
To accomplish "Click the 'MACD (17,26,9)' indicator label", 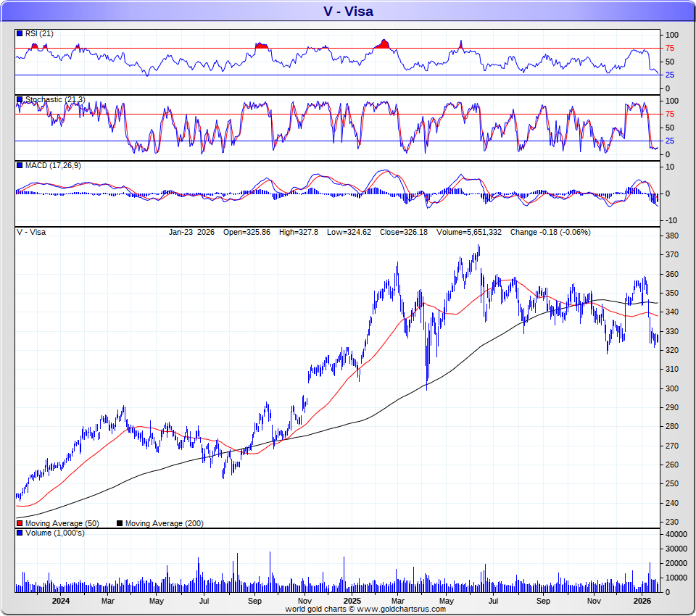I will (53, 165).
